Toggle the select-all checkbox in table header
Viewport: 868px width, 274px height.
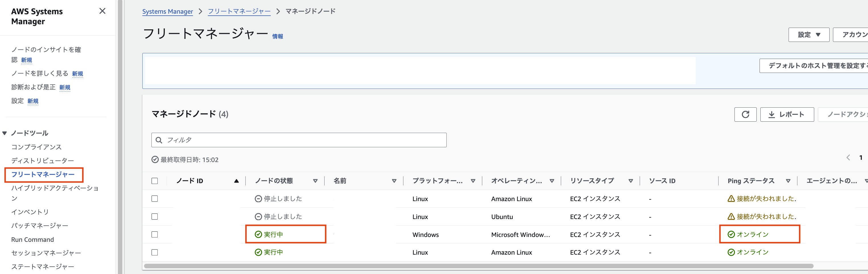[155, 181]
